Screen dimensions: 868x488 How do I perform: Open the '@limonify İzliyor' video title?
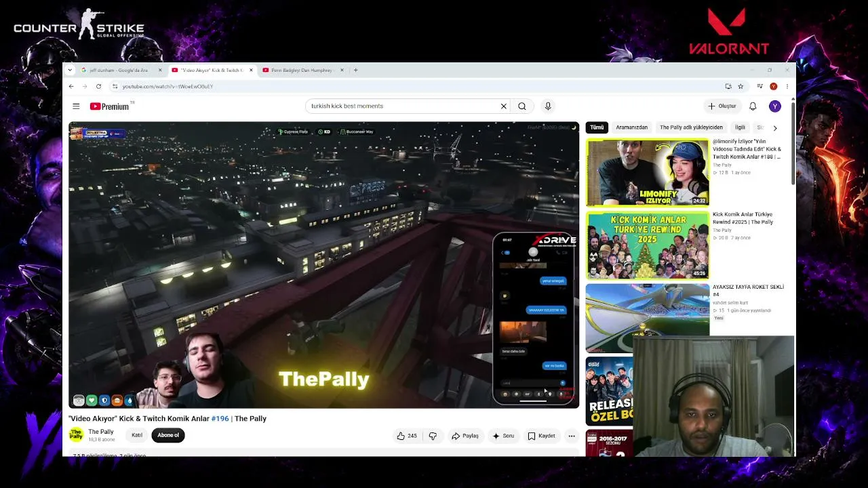tap(747, 149)
